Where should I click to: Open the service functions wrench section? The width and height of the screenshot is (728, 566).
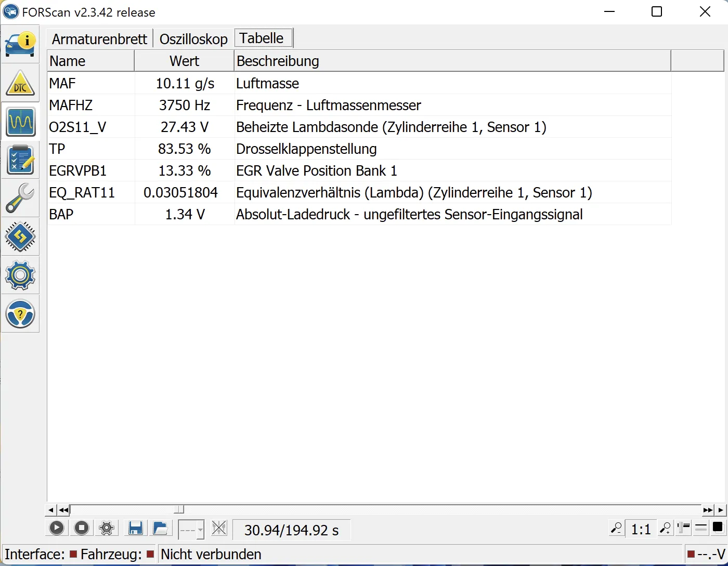20,199
